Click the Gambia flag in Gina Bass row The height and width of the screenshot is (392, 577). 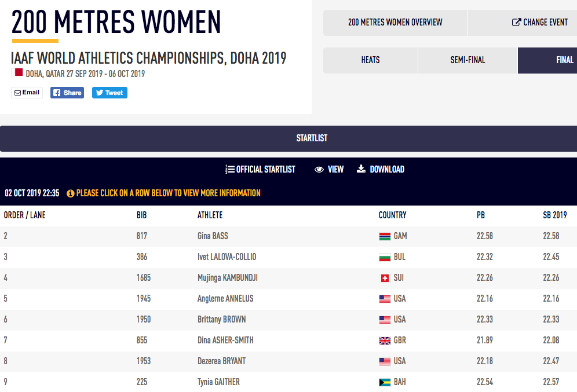click(x=385, y=236)
